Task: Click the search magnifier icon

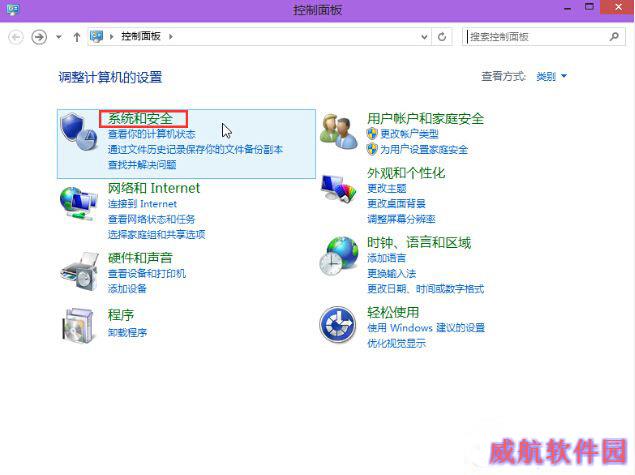Action: click(614, 37)
